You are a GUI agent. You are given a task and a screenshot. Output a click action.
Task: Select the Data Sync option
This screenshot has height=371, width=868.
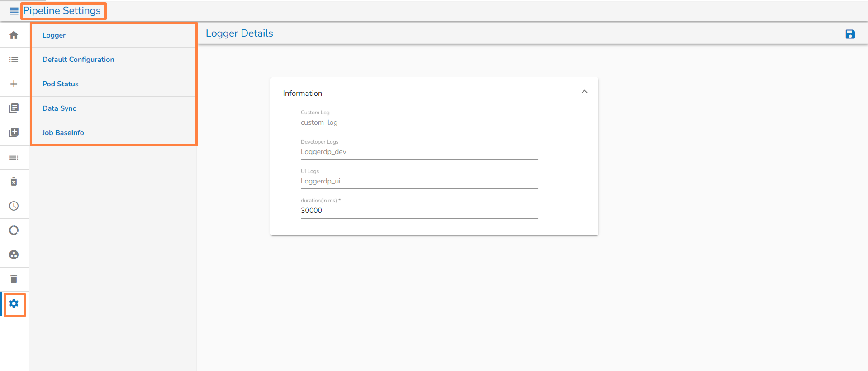59,108
